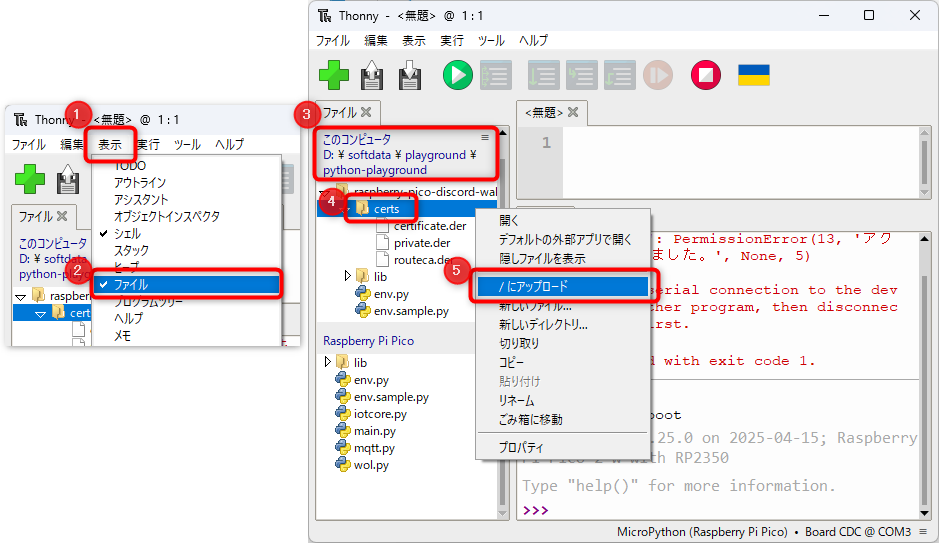Click the Step out icon
Viewport: 939px width, 543px height.
pyautogui.click(x=620, y=75)
